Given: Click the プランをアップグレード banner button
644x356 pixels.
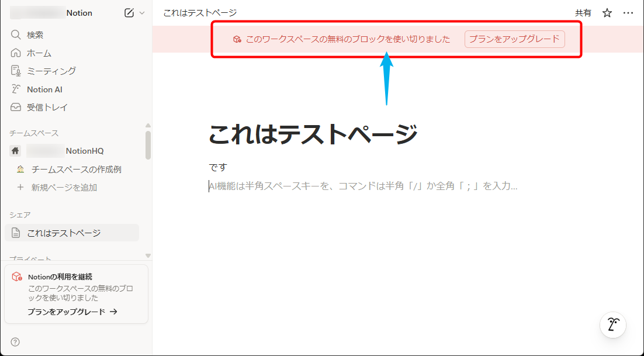Looking at the screenshot, I should click(x=514, y=39).
